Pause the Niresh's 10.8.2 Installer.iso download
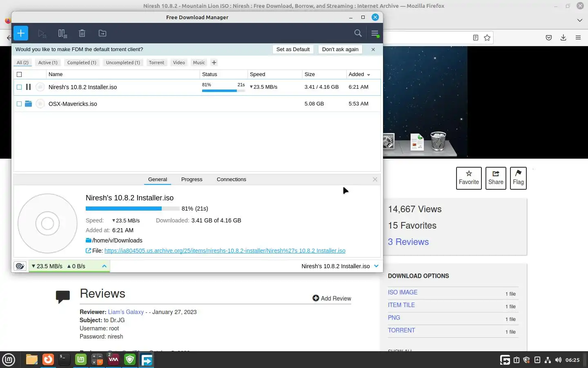This screenshot has width=588, height=368. click(x=28, y=87)
